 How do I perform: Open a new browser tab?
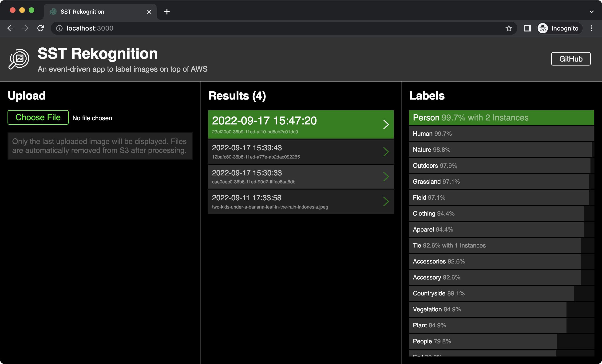167,12
